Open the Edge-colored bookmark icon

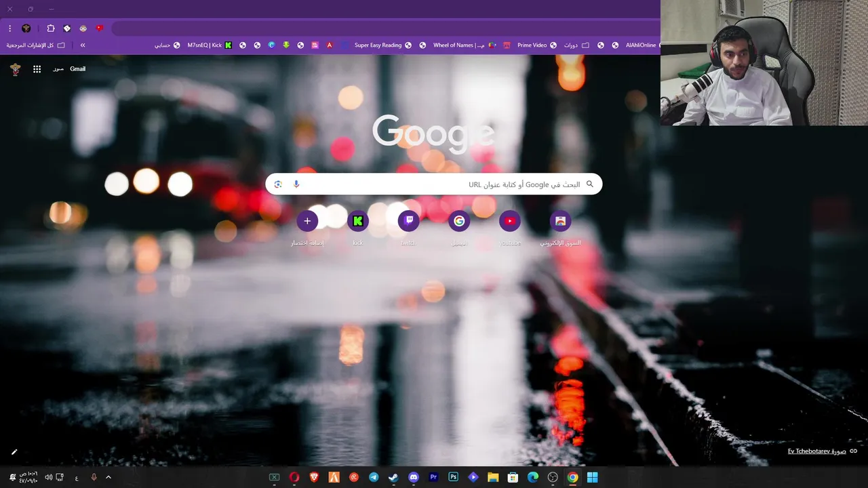click(271, 45)
